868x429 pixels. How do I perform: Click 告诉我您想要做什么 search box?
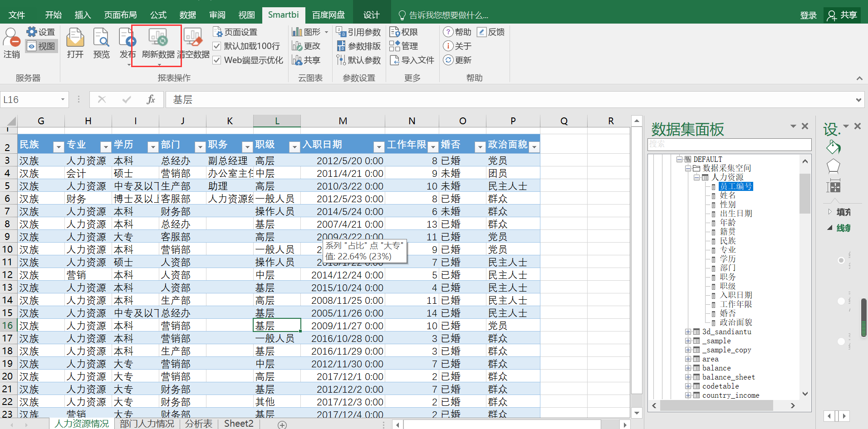tap(443, 15)
